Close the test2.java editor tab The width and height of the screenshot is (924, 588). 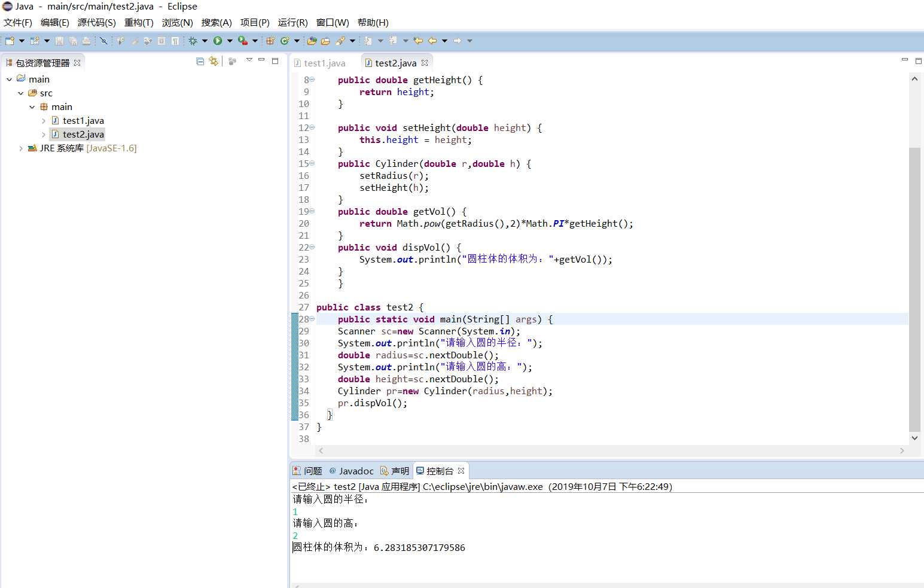pos(425,63)
